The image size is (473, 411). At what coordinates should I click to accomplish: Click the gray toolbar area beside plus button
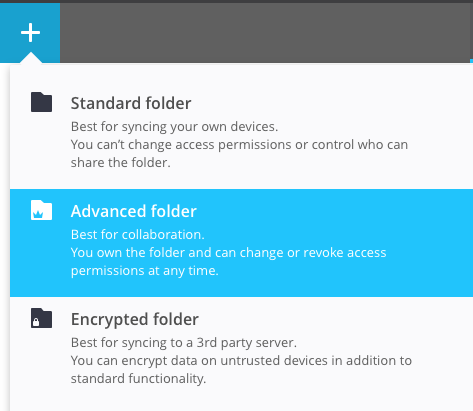point(265,33)
